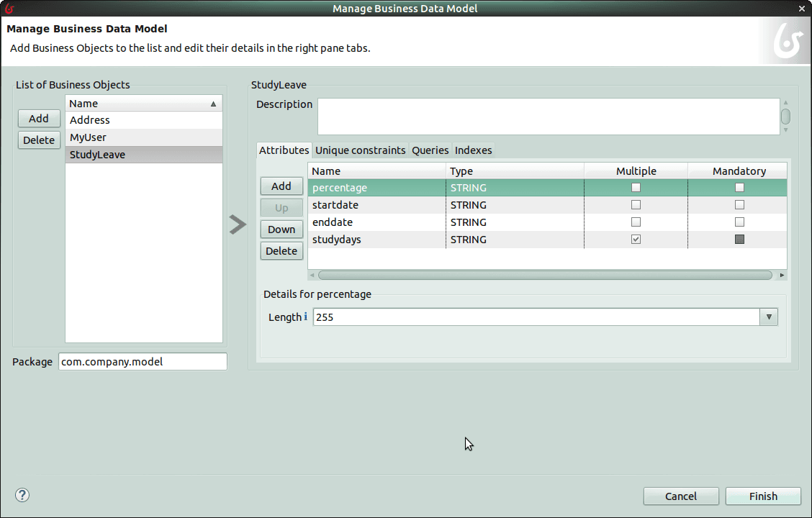The height and width of the screenshot is (518, 812).
Task: Select the Attributes tab
Action: (x=284, y=150)
